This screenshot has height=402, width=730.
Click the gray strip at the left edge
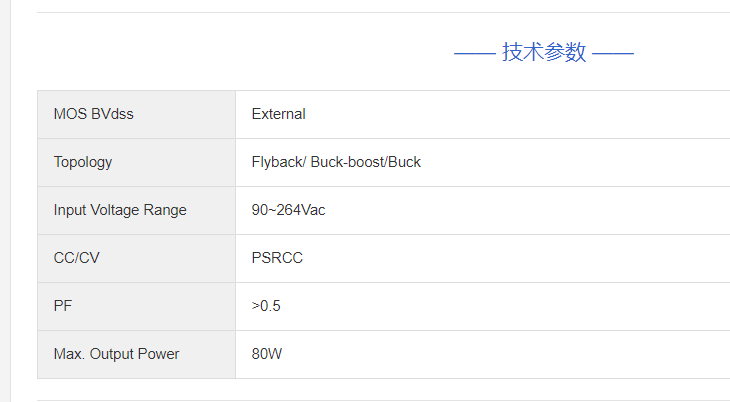(5, 200)
